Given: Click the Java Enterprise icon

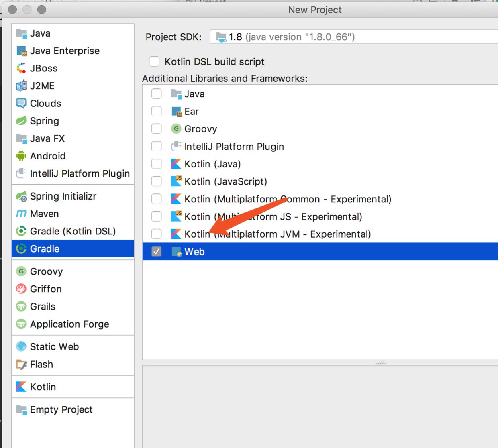Looking at the screenshot, I should [x=21, y=51].
